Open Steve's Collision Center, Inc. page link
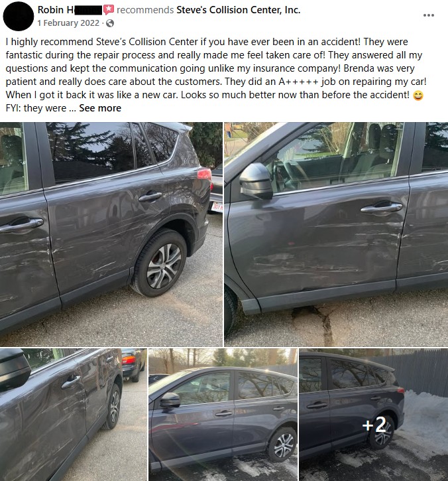Viewport: 448px width, 481px height. (239, 10)
